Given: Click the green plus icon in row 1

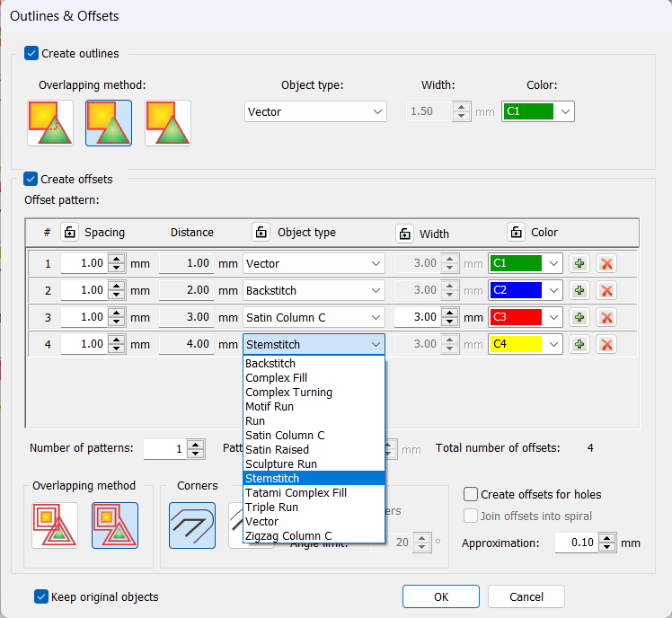Looking at the screenshot, I should [580, 264].
